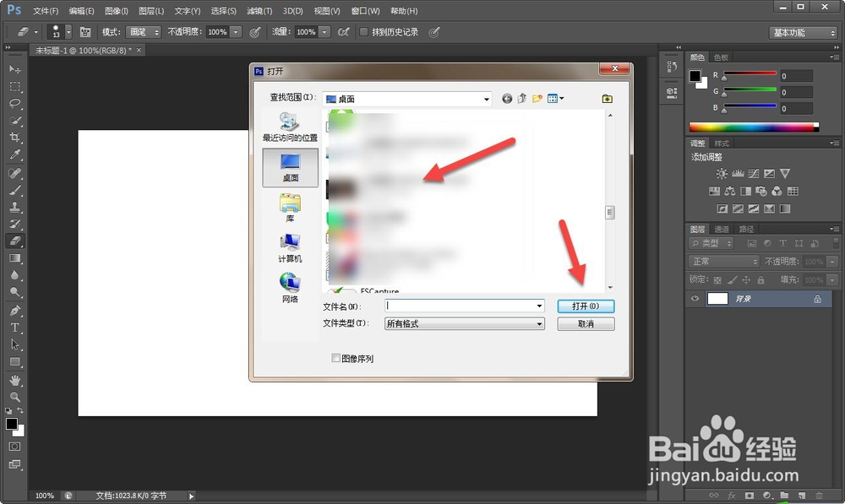Select the Hand tool
The width and height of the screenshot is (845, 504).
14,380
